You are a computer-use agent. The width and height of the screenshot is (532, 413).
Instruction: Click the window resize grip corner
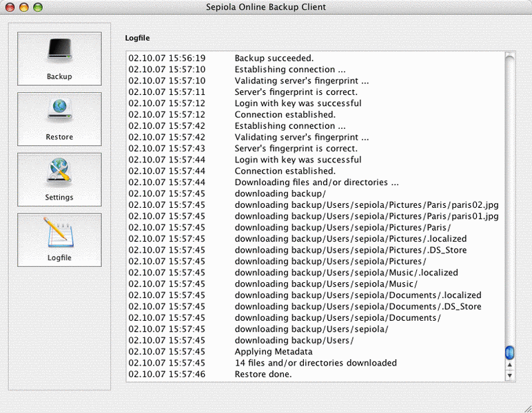[527, 408]
